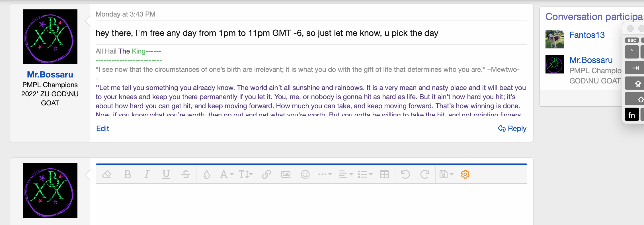Click the Reply button on the message
This screenshot has width=644, height=225.
pos(512,128)
